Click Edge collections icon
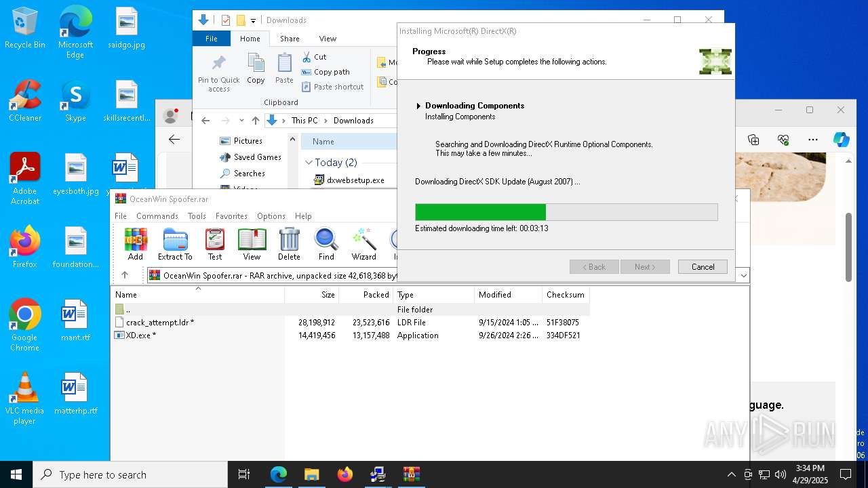The height and width of the screenshot is (488, 868). click(753, 140)
